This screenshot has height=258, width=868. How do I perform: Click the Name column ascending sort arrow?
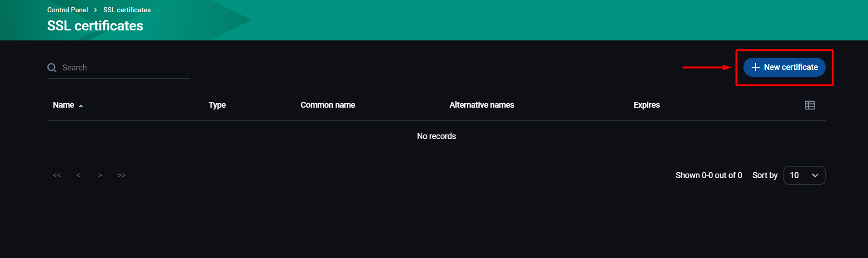click(81, 105)
